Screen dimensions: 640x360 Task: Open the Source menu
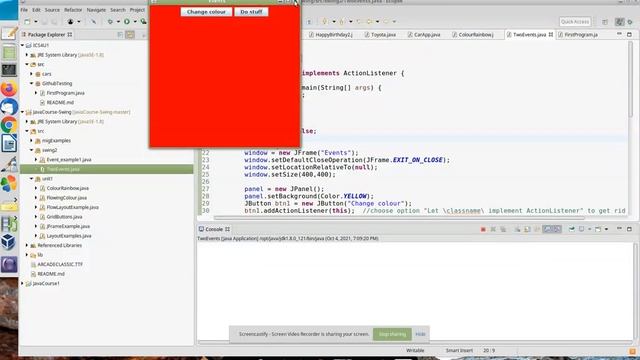pos(52,10)
